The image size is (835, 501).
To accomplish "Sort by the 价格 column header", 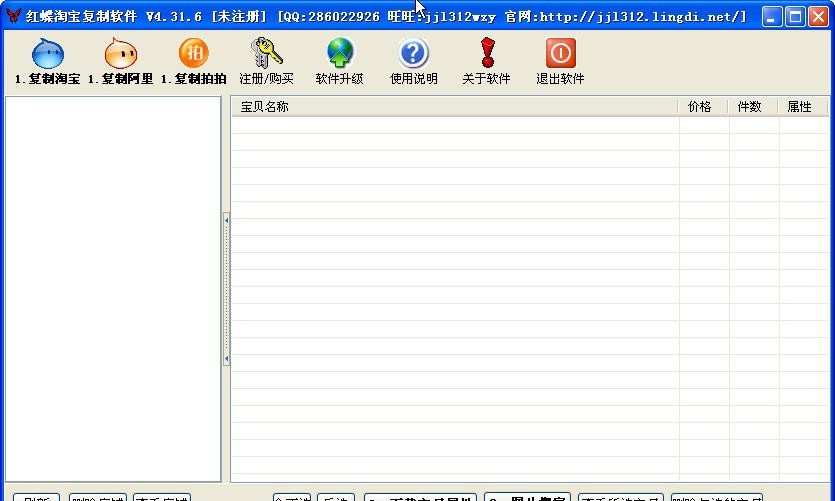I will (703, 107).
